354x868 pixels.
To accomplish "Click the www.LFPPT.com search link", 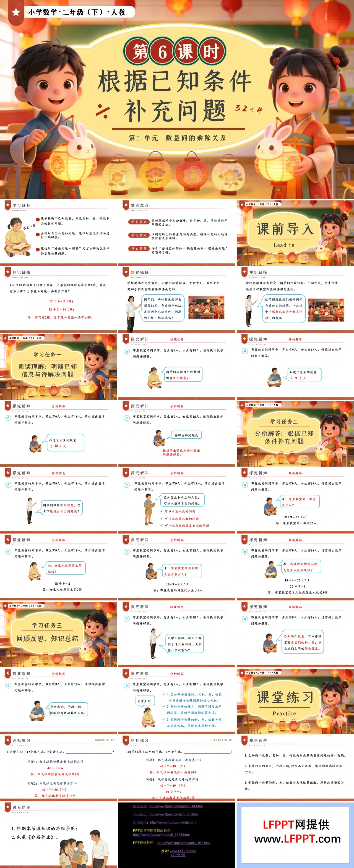I will (x=183, y=851).
